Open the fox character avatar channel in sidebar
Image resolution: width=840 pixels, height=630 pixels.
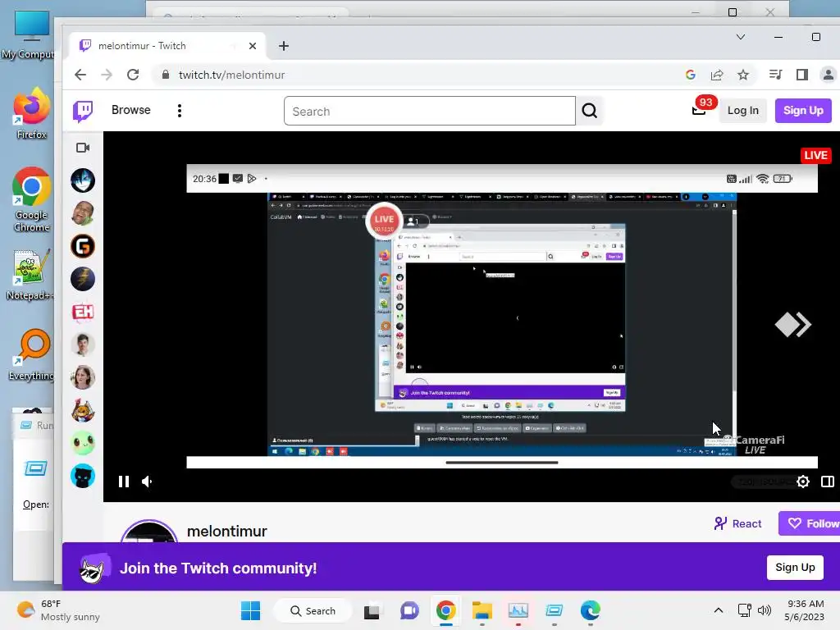(x=83, y=410)
